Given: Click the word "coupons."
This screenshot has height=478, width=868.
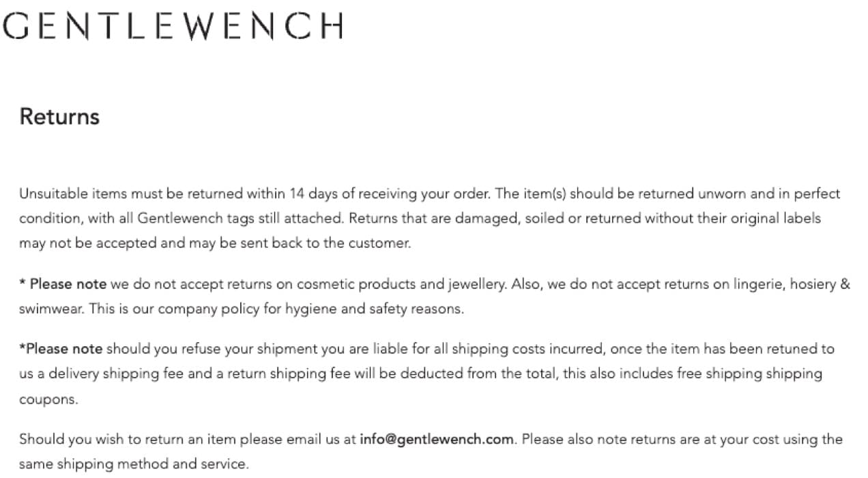Looking at the screenshot, I should [x=48, y=399].
